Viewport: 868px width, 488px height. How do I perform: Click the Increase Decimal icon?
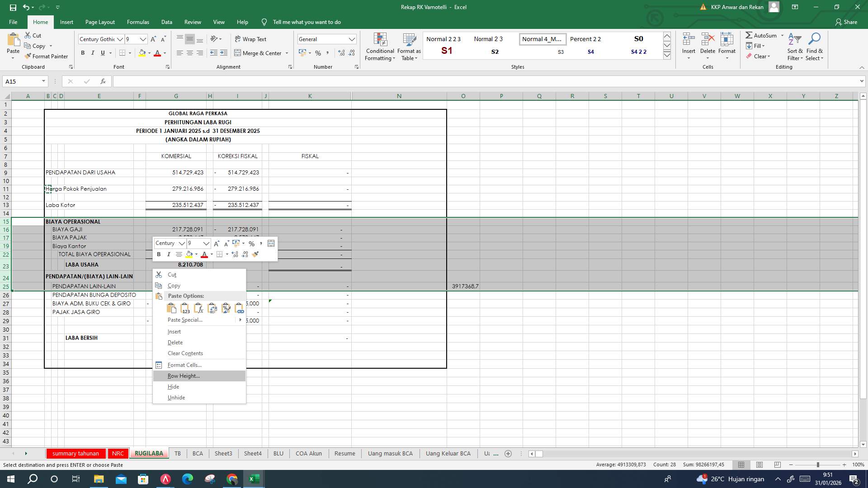341,53
